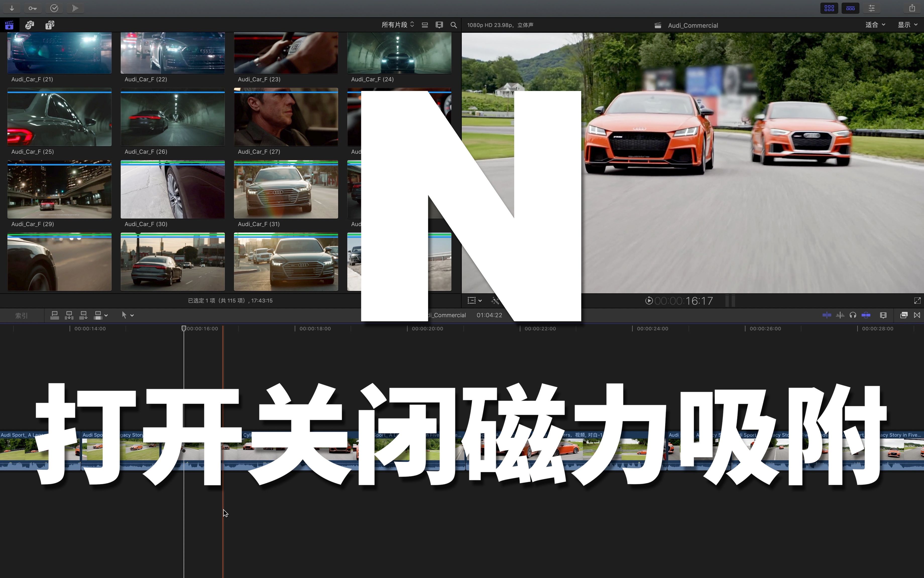The height and width of the screenshot is (578, 924).
Task: Toggle snapping in the timeline
Action: pyautogui.click(x=866, y=315)
